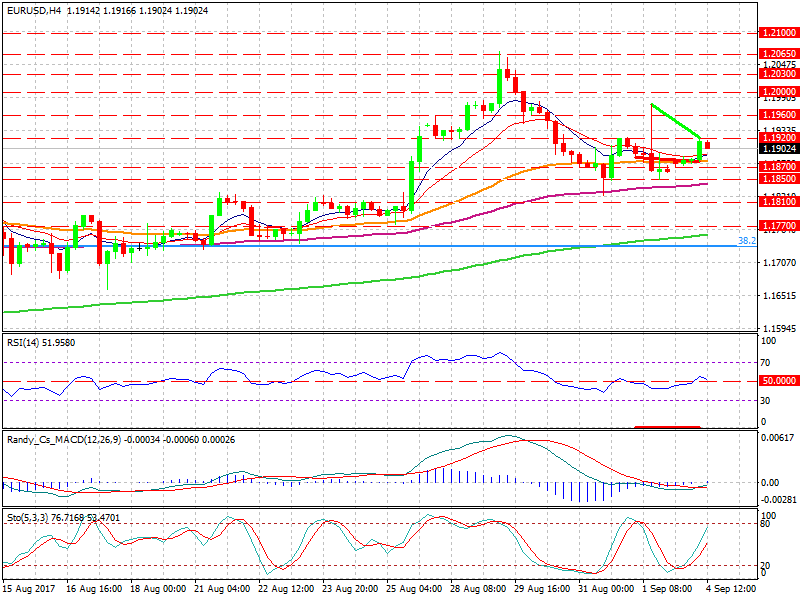The image size is (800, 600).
Task: Click the 1.17070 price axis value
Action: pyautogui.click(x=779, y=263)
